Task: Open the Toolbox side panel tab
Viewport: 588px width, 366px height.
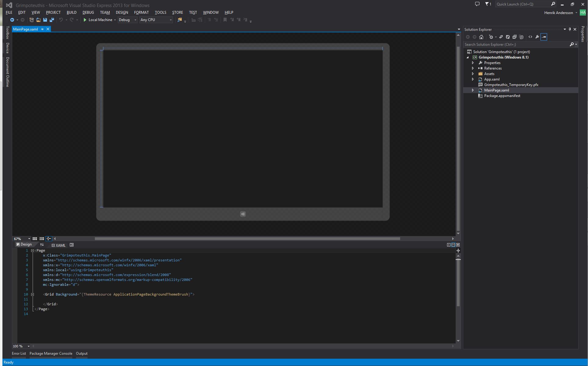Action: (8, 32)
